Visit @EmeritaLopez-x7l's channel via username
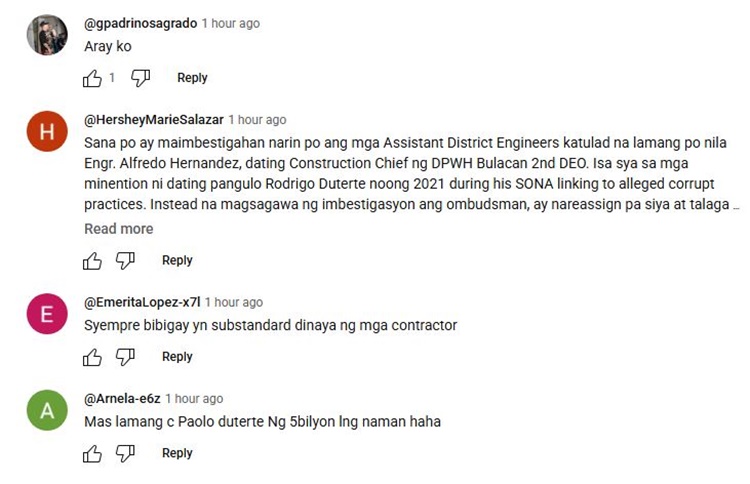The width and height of the screenshot is (750, 484). 142,302
